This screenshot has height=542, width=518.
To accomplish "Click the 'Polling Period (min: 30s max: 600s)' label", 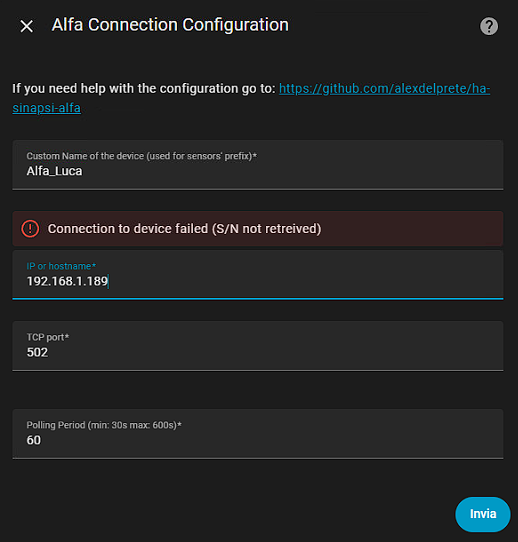I will [x=104, y=425].
